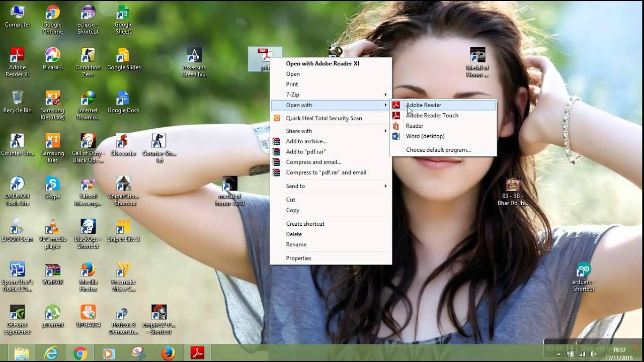Select Condition Zero game icon
The width and height of the screenshot is (644, 362).
(x=88, y=63)
